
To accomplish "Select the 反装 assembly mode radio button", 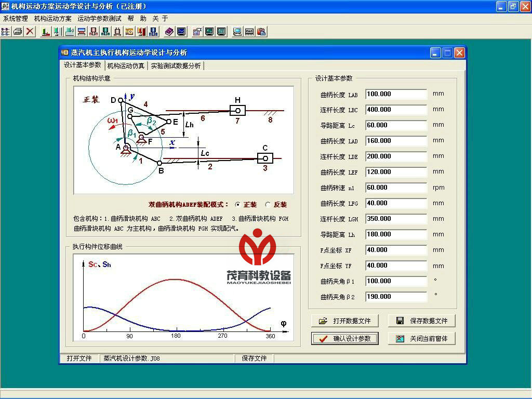I will click(x=268, y=205).
